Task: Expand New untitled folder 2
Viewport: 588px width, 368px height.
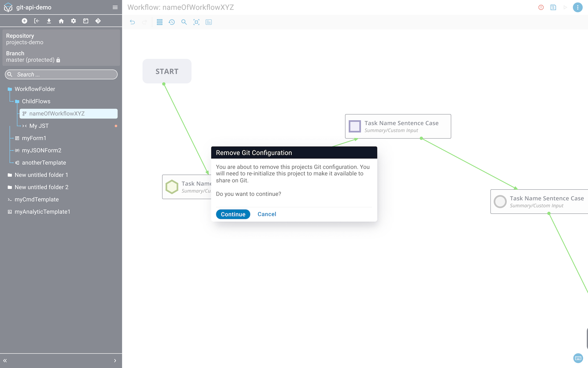Action: (x=10, y=187)
